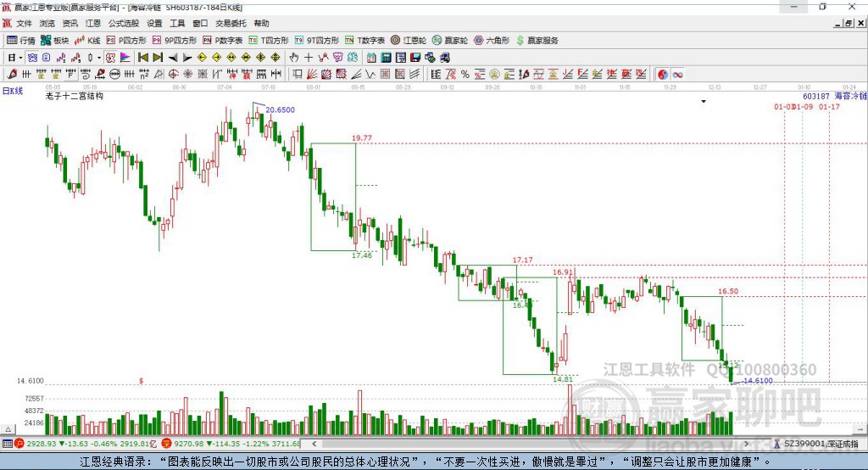Toggle the red-blue yin-yang button

click(x=663, y=75)
